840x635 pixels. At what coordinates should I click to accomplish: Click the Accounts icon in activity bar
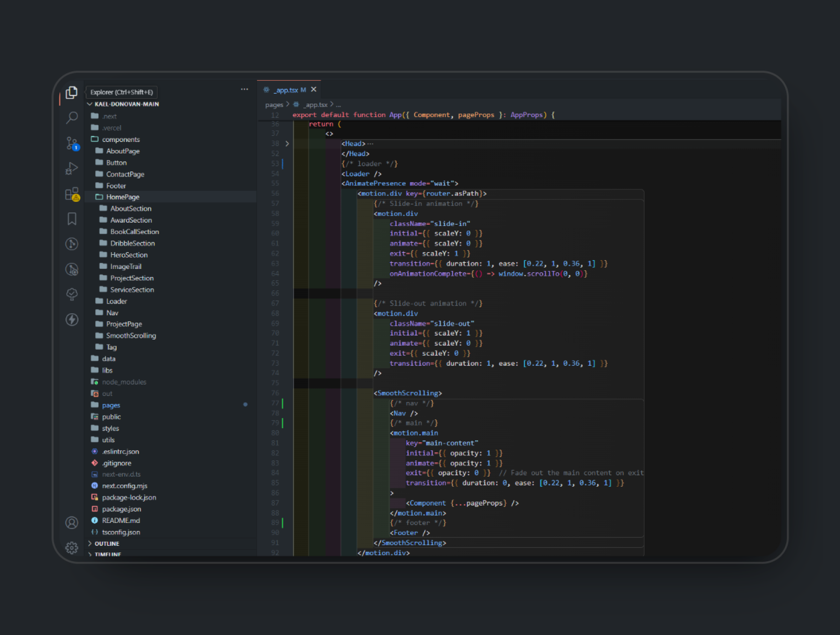(71, 522)
